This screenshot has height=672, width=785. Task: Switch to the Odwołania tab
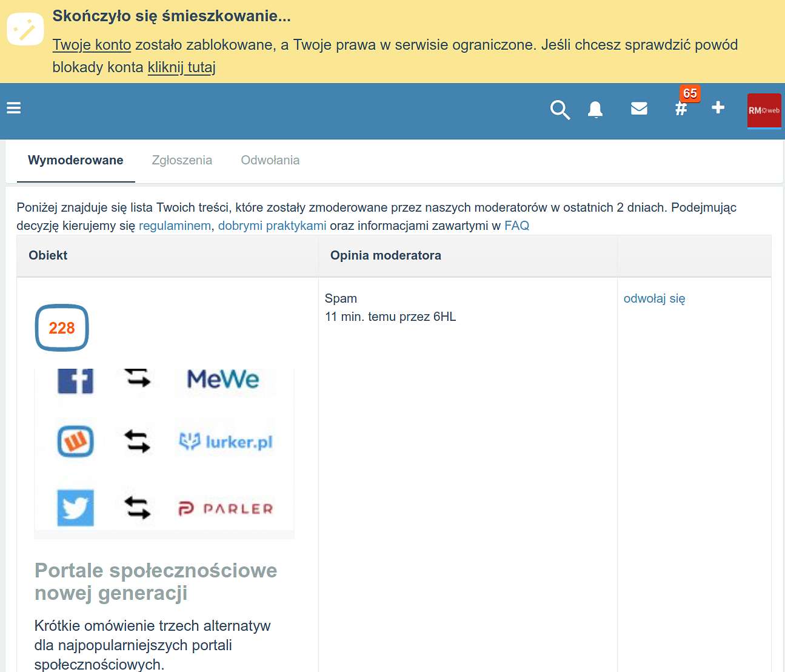pos(270,160)
